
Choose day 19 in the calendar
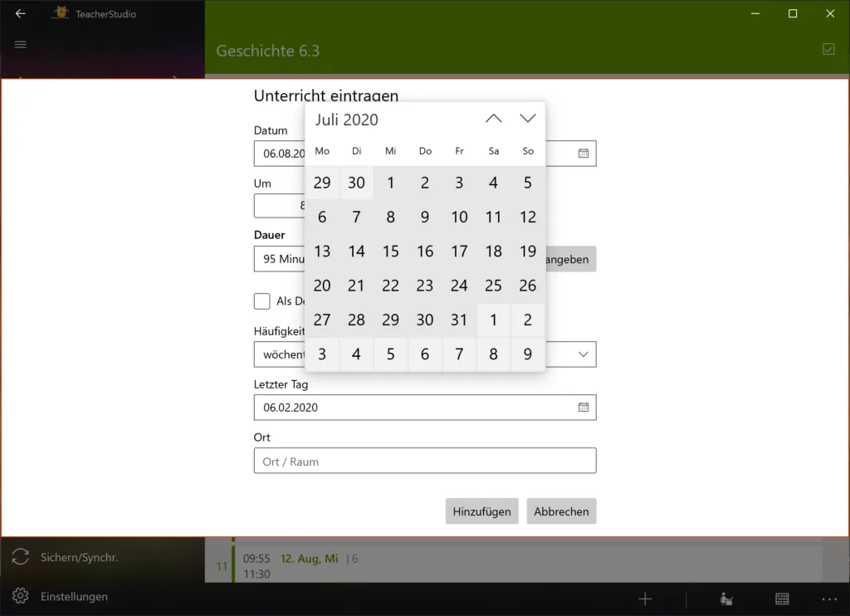[x=528, y=252]
